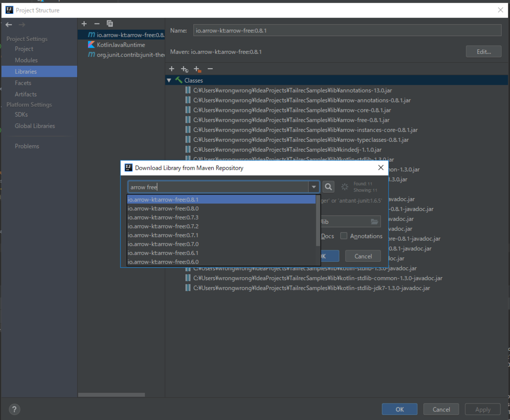Choose io.arrow-kt:arrow-free:0.6.1 suggestion
510x420 pixels.
pos(221,253)
